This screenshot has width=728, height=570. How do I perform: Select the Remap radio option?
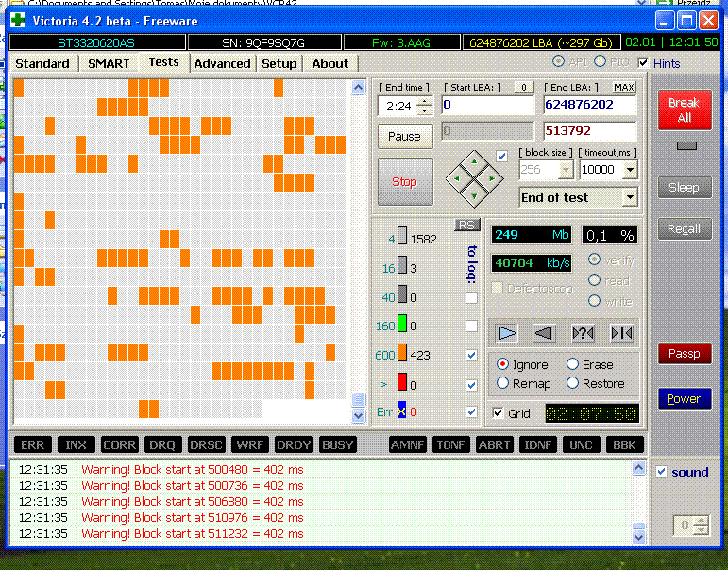click(x=502, y=383)
